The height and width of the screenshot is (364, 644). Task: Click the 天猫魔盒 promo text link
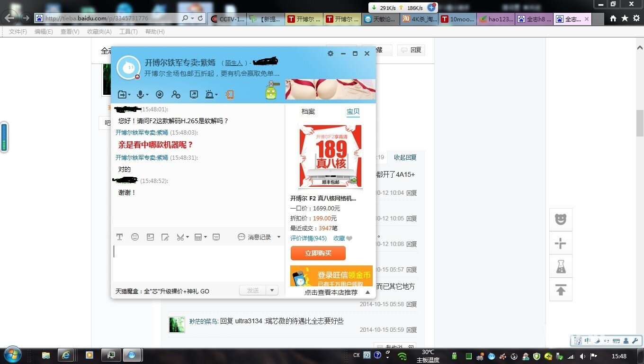pyautogui.click(x=162, y=291)
